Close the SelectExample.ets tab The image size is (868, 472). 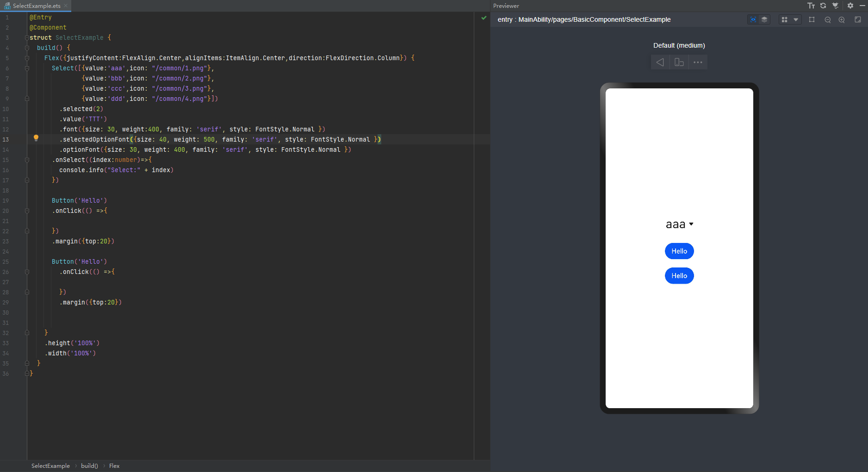tap(66, 6)
